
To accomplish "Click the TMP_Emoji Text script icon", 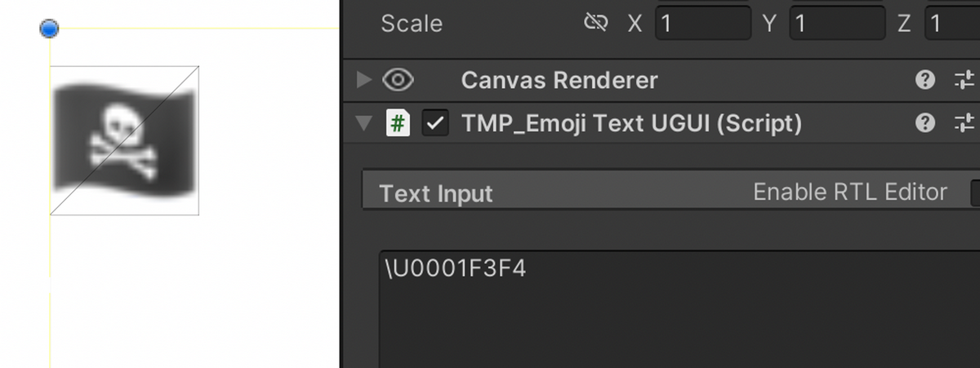I will (x=398, y=123).
